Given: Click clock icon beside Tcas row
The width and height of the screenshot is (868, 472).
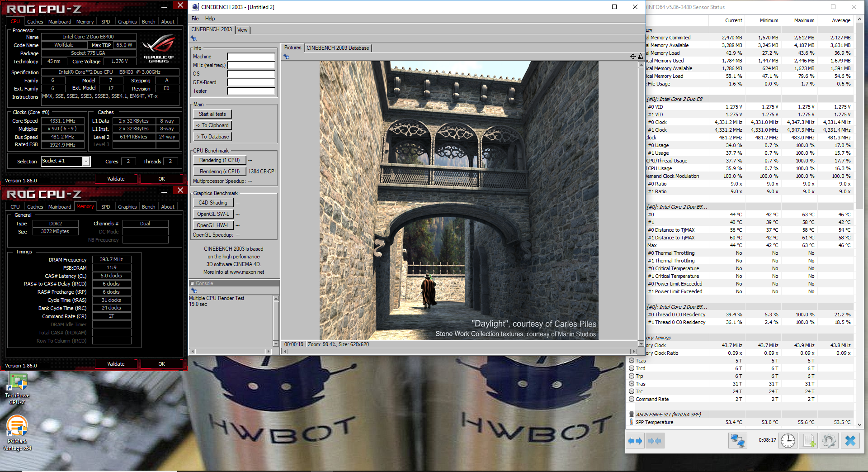Looking at the screenshot, I should coord(632,361).
